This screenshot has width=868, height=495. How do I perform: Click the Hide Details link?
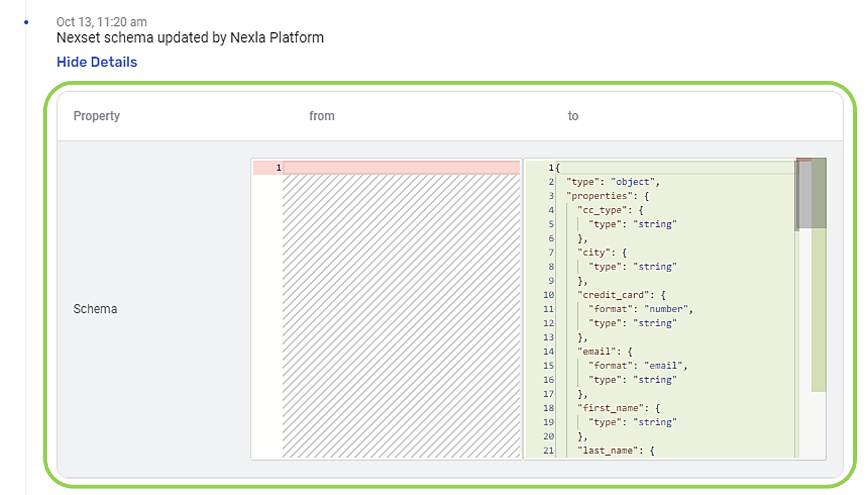[97, 62]
